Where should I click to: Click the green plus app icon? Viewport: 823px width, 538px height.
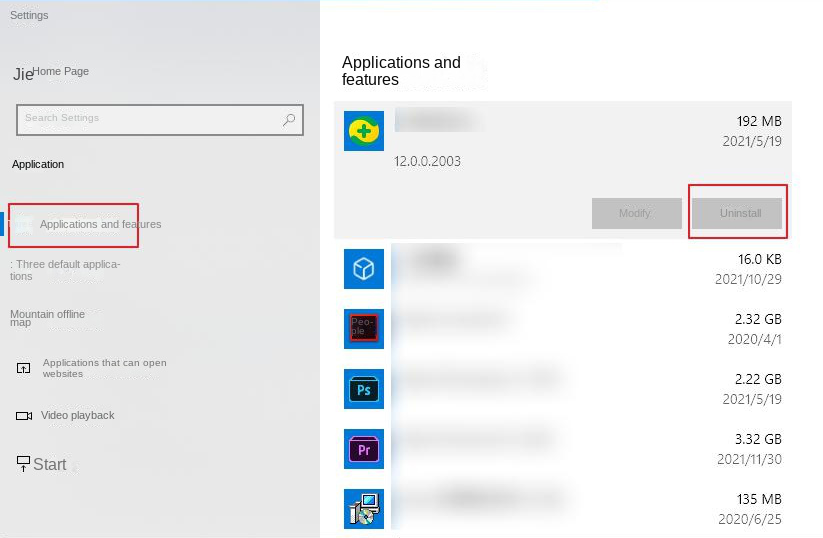coord(363,131)
